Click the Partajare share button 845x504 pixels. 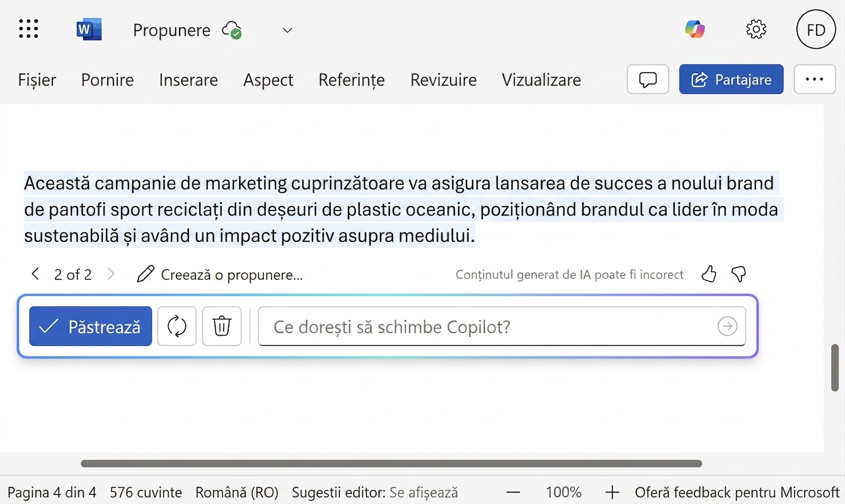731,79
